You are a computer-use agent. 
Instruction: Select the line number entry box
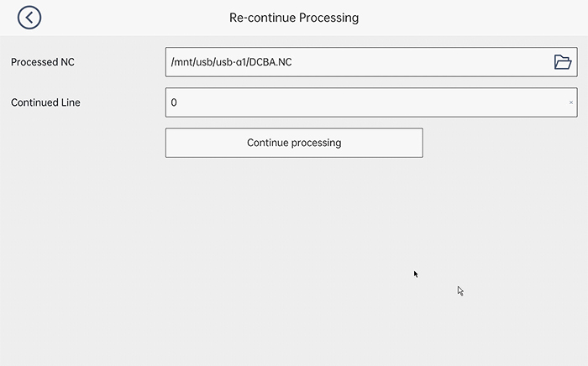click(336, 102)
